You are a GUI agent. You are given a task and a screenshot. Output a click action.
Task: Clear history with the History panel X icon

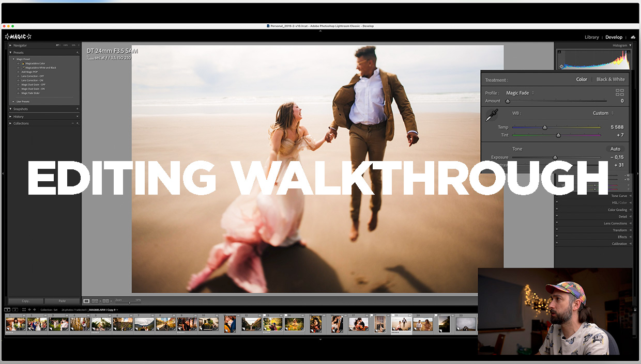78,116
